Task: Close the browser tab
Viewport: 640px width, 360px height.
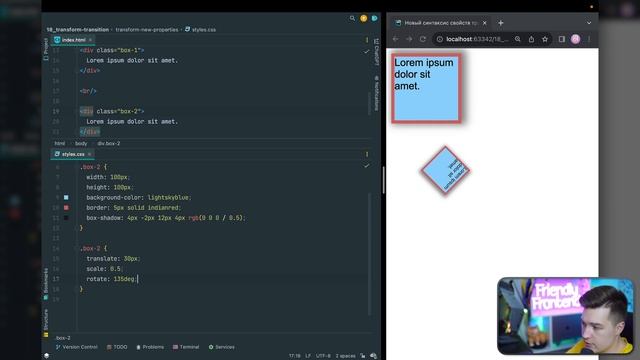Action: [484, 23]
